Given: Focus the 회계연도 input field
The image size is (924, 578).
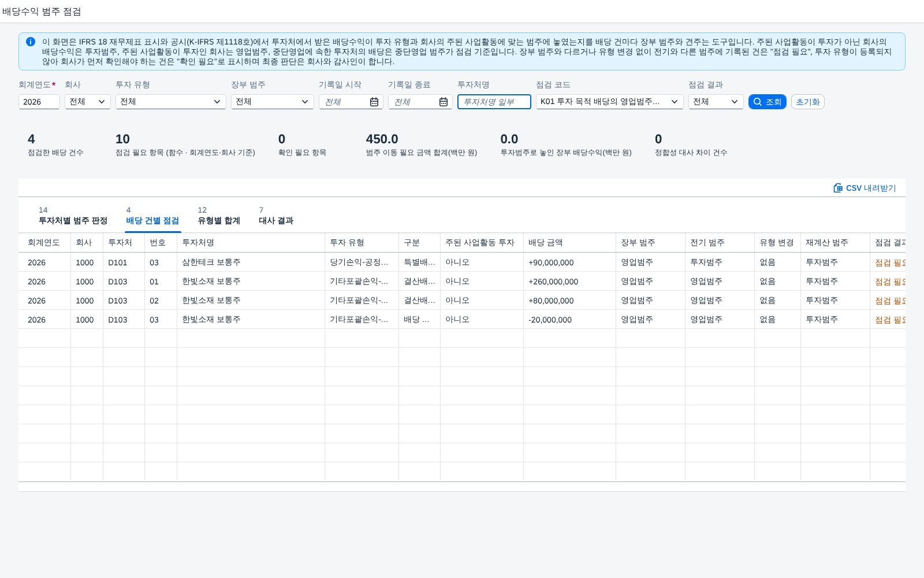Looking at the screenshot, I should pos(39,102).
